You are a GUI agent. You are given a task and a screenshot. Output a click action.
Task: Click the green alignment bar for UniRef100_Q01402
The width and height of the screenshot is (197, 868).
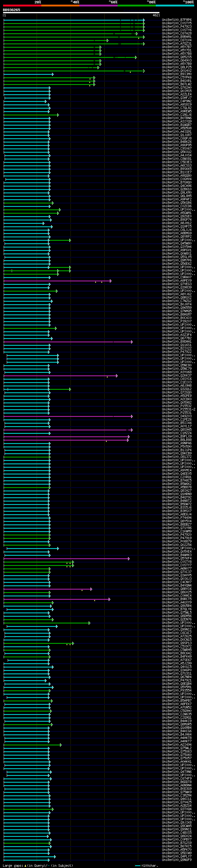74,71
